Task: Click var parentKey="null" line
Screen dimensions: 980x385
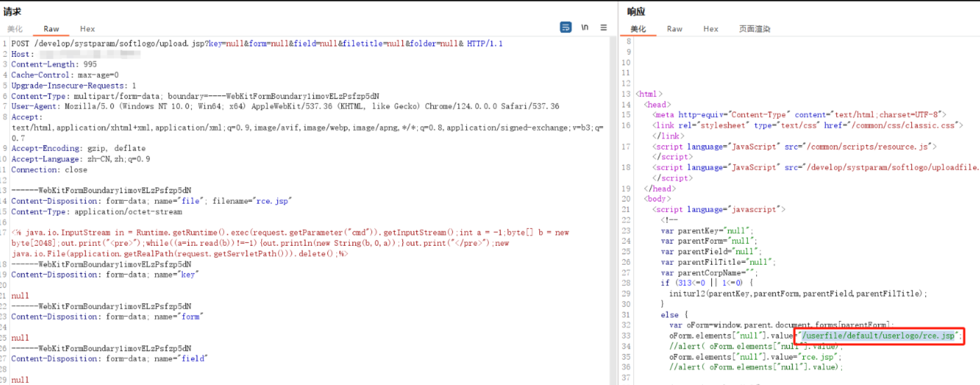Action: click(707, 230)
